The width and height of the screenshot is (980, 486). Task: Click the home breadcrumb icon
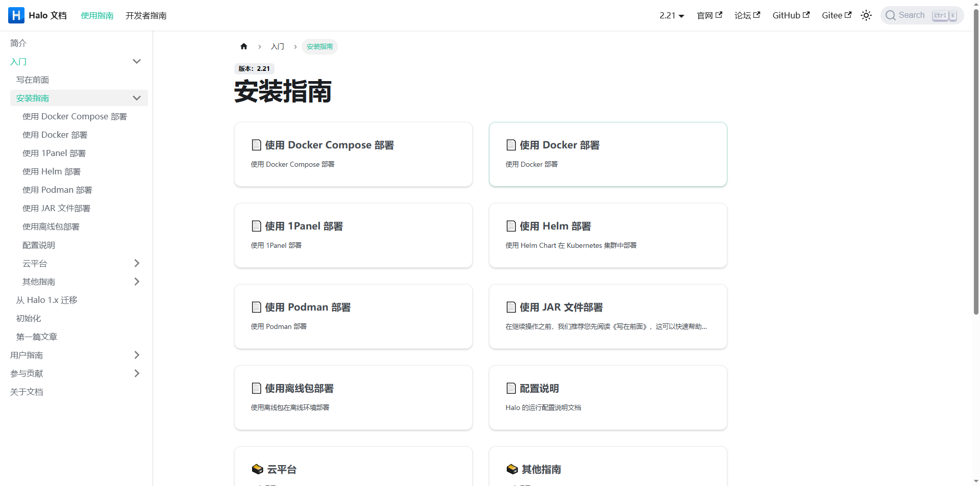point(243,46)
